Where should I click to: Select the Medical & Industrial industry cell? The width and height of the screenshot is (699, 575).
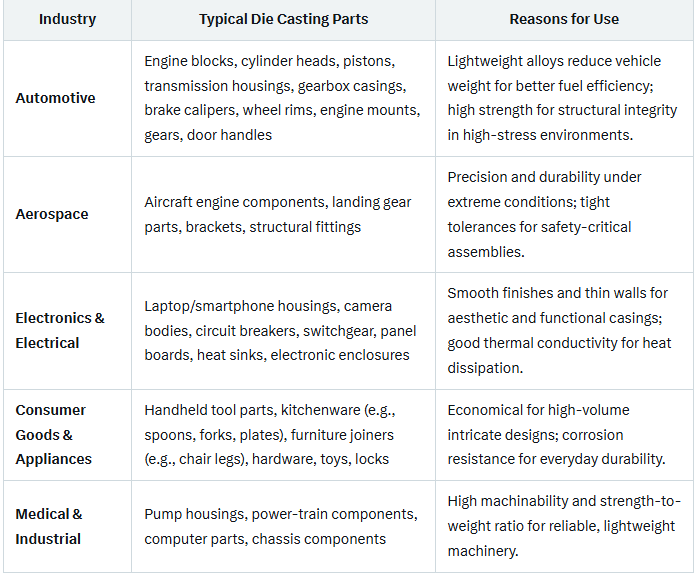tap(49, 526)
